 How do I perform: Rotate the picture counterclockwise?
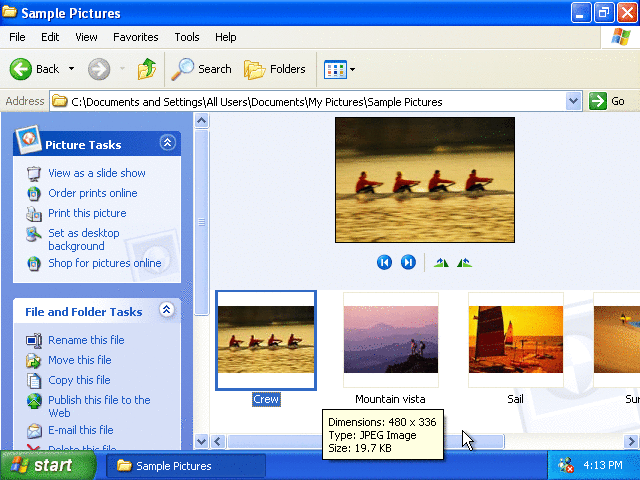tap(464, 262)
